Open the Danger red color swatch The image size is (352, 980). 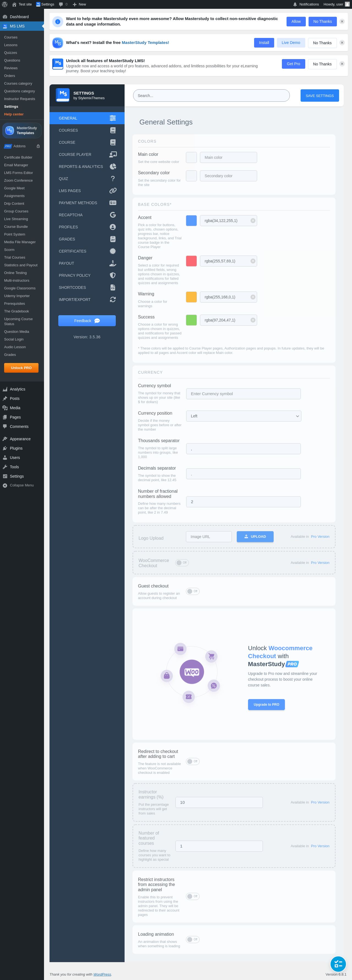coord(191,261)
